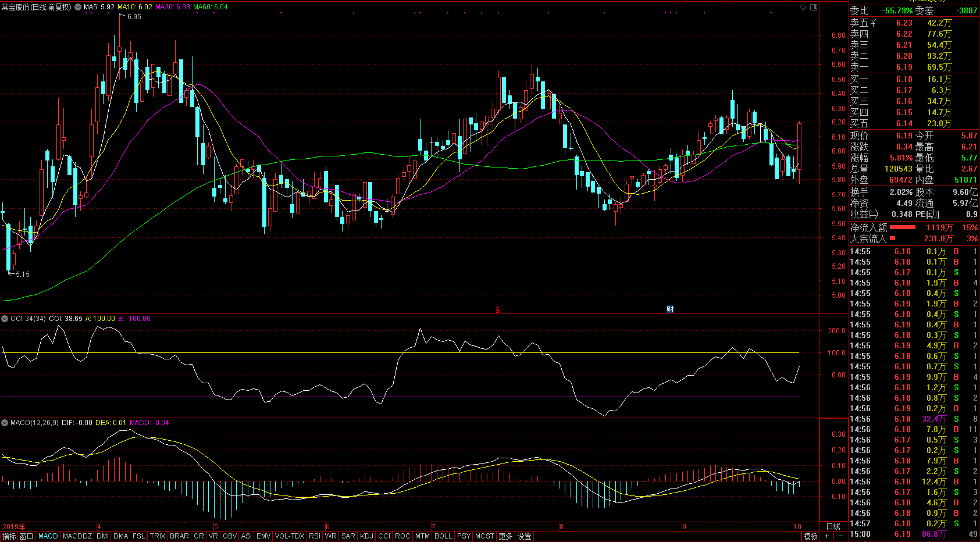The height and width of the screenshot is (542, 980).
Task: Select the PSY indicator tab
Action: 464,536
